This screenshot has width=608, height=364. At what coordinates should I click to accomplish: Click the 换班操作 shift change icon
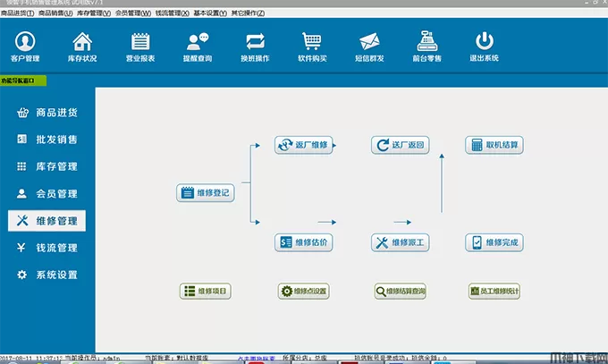(255, 47)
